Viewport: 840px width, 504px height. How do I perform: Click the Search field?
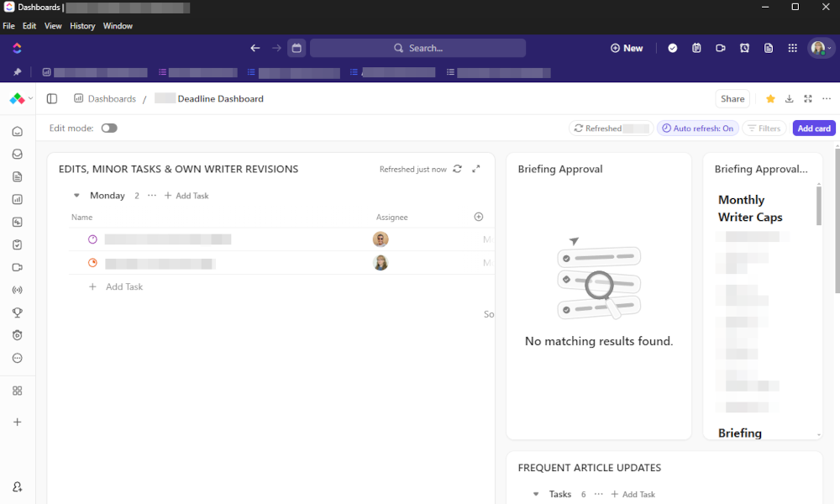[417, 48]
